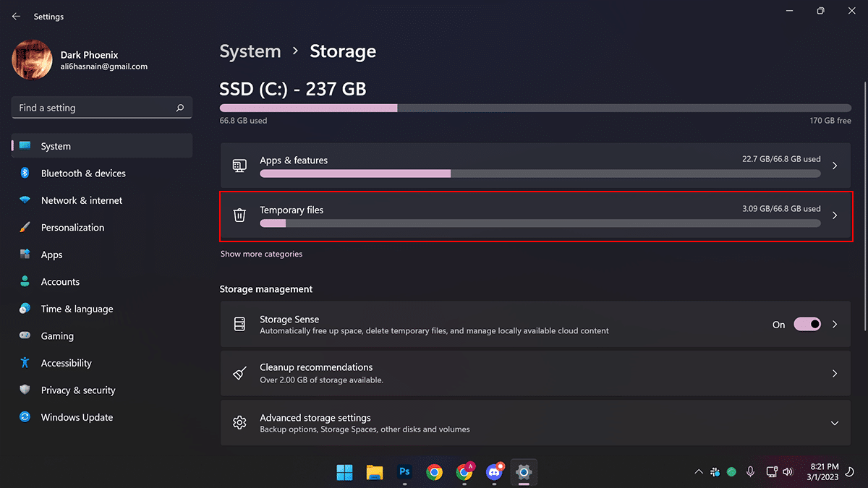Click the Accessibility figure icon
The height and width of the screenshot is (488, 868).
pos(25,363)
